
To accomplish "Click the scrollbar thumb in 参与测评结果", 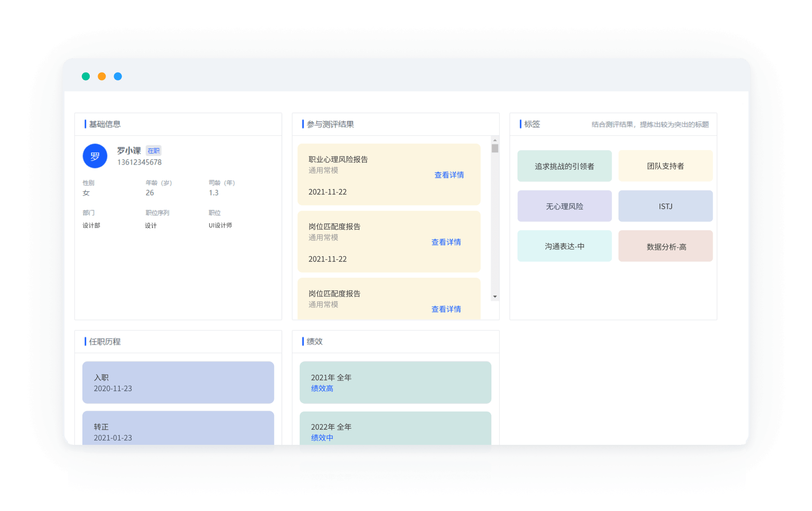I will pyautogui.click(x=495, y=148).
